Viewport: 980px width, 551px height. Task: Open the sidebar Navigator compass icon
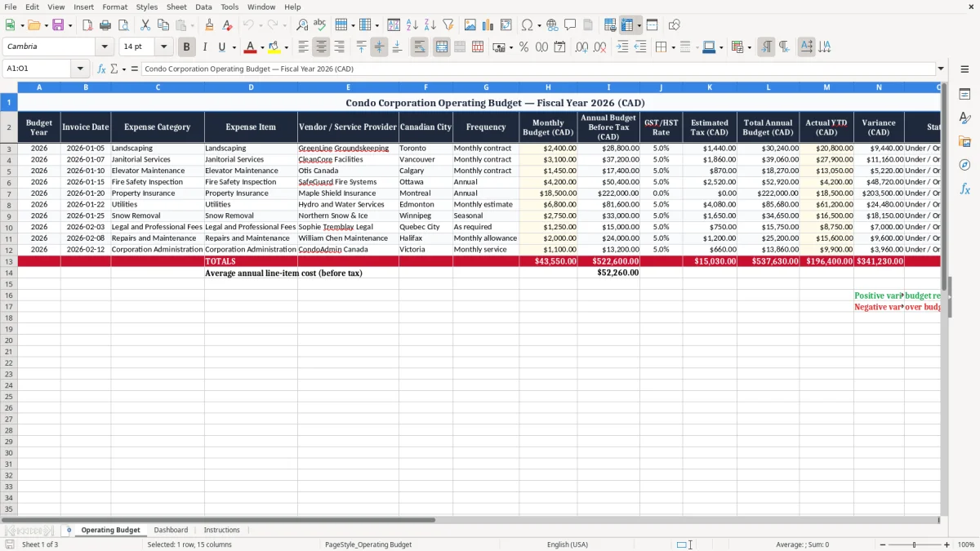pos(964,165)
